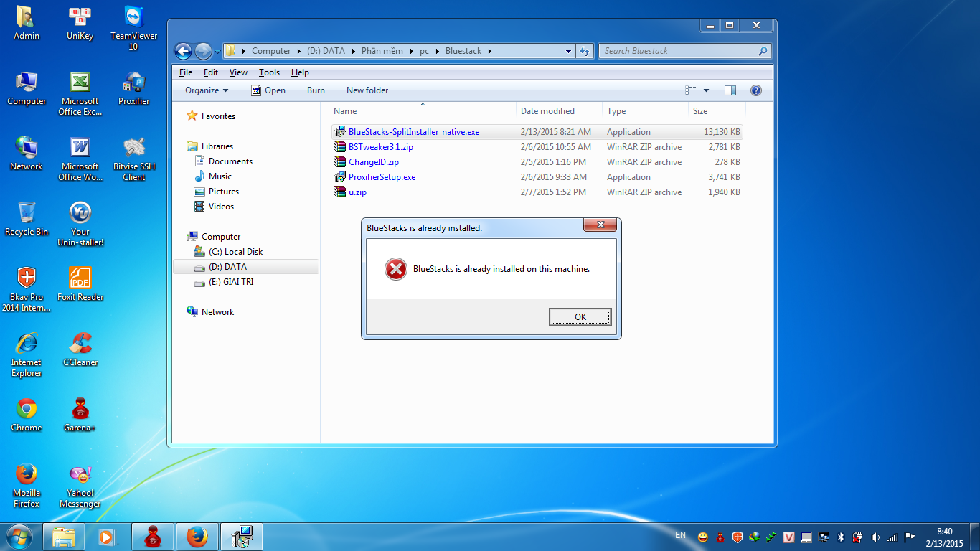Open the Edit menu
The image size is (980, 551).
point(211,72)
